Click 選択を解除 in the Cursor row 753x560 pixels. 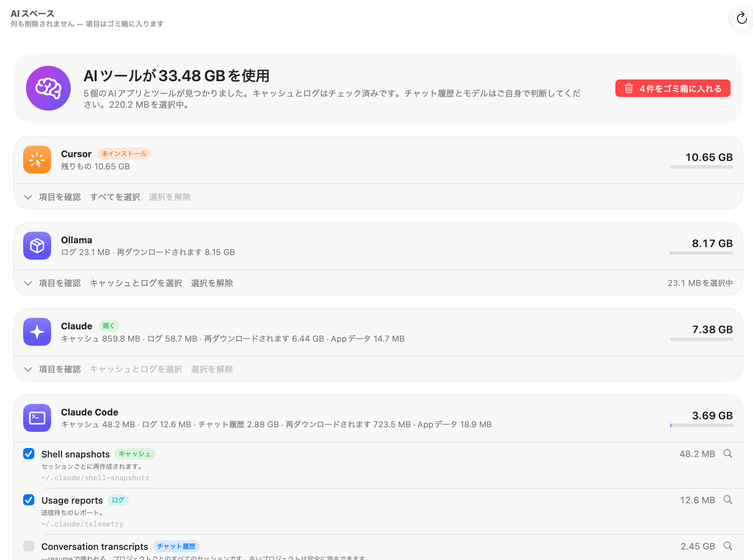point(170,197)
